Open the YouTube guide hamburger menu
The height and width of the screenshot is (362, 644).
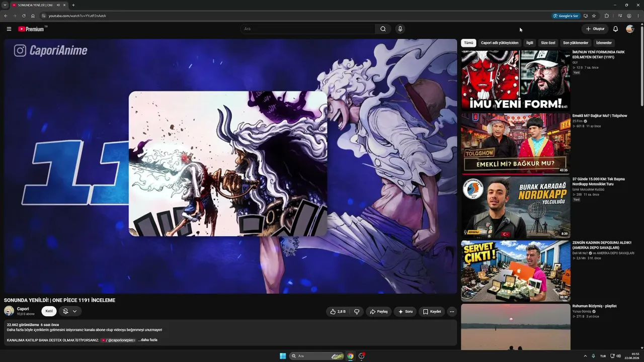click(9, 29)
